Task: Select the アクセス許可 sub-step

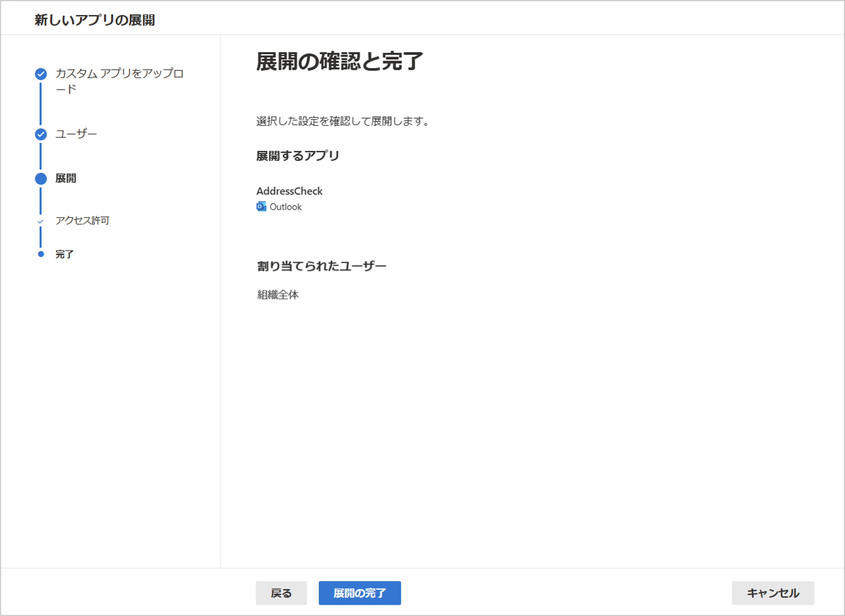Action: pos(82,220)
